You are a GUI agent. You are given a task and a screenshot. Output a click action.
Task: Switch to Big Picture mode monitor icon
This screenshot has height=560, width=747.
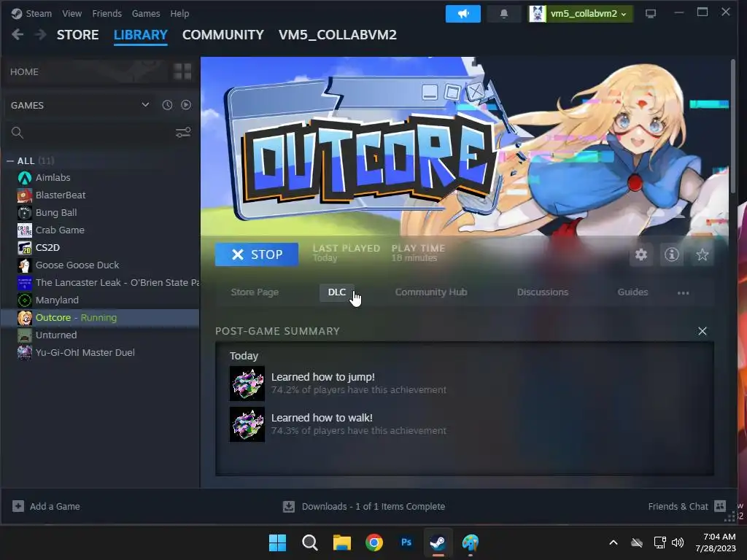tap(650, 14)
